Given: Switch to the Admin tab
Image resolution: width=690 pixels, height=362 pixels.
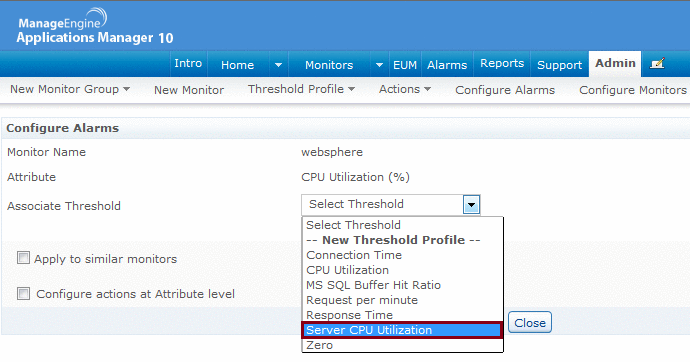Looking at the screenshot, I should (615, 63).
